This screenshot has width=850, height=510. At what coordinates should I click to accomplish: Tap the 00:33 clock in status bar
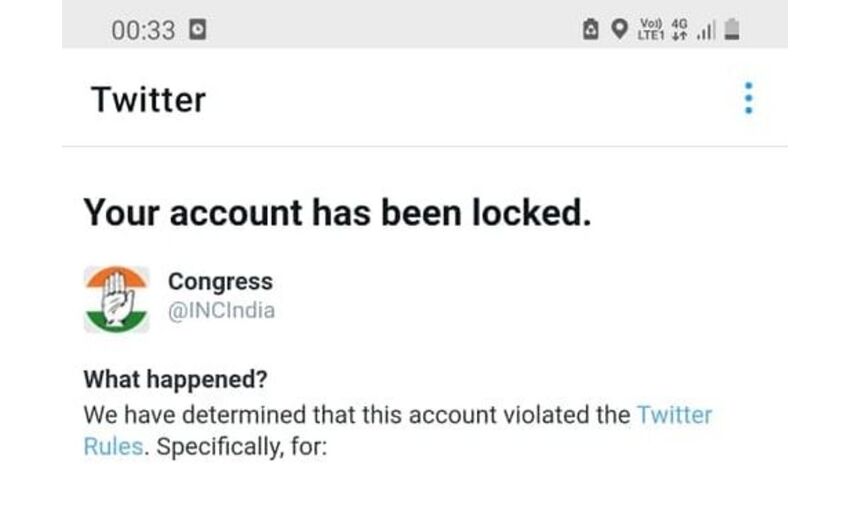143,30
